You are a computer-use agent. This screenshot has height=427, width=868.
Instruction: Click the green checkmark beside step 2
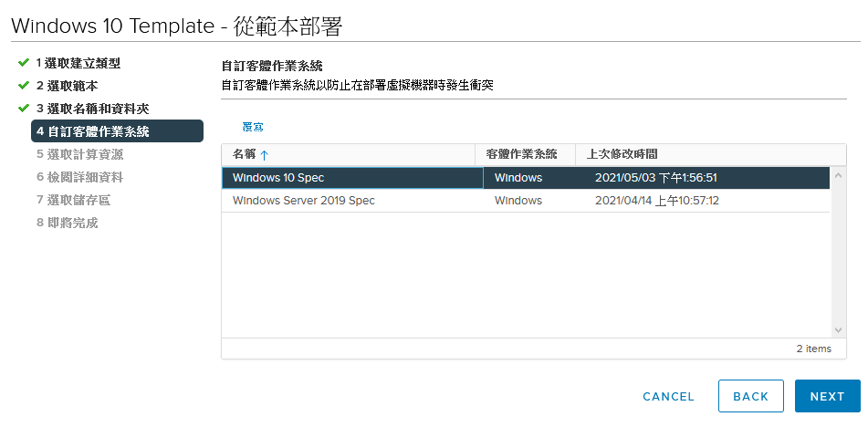click(23, 86)
